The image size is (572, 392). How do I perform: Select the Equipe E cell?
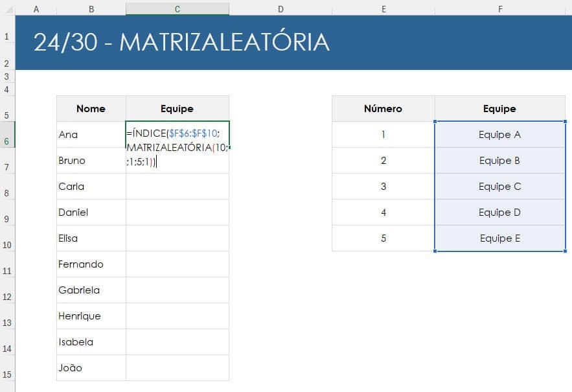point(500,238)
